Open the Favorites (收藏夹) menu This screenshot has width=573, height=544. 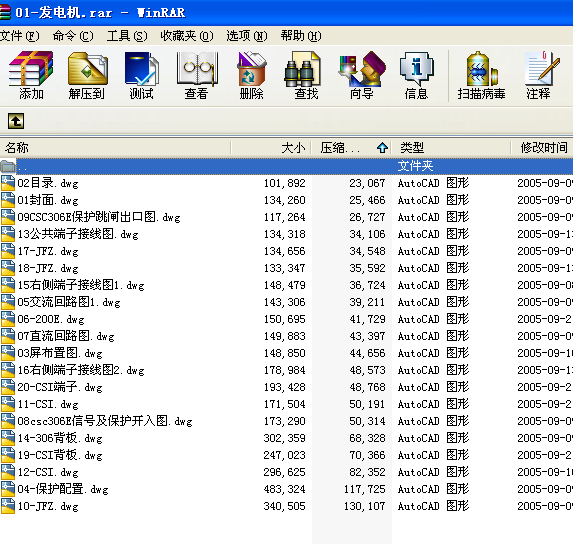click(x=187, y=36)
